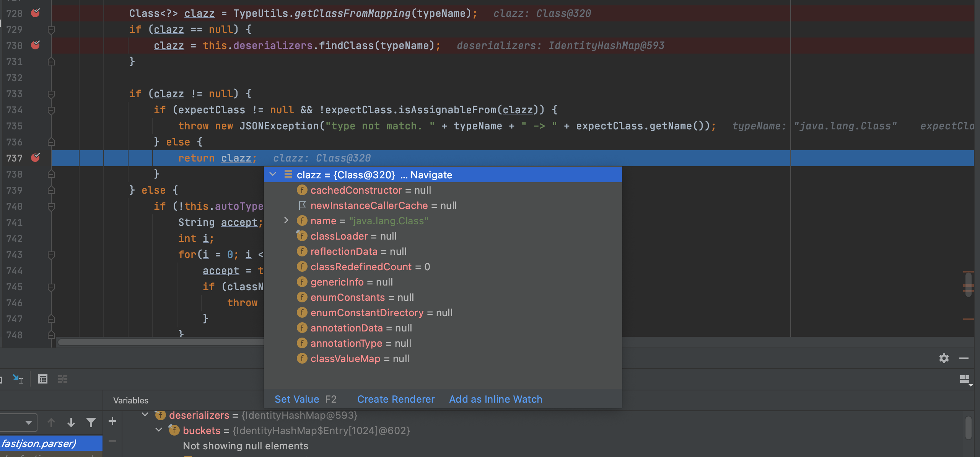Collapse the code block at line 729

pos(51,29)
